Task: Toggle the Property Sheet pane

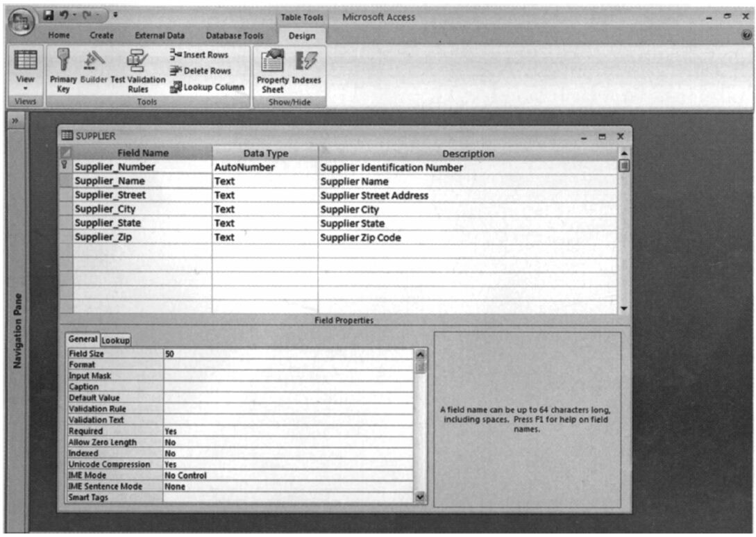Action: coord(272,70)
